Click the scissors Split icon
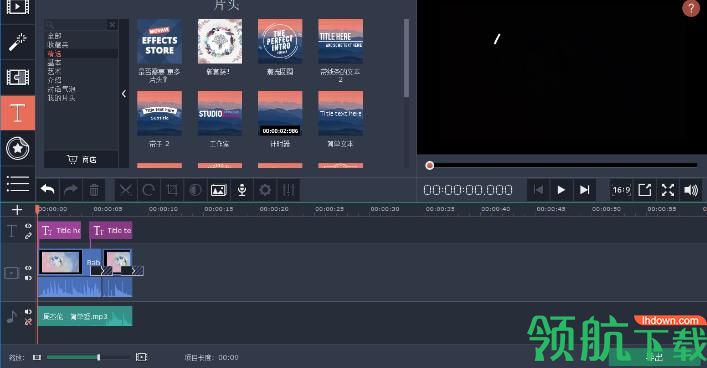Viewport: 707px width, 368px height. pos(125,190)
